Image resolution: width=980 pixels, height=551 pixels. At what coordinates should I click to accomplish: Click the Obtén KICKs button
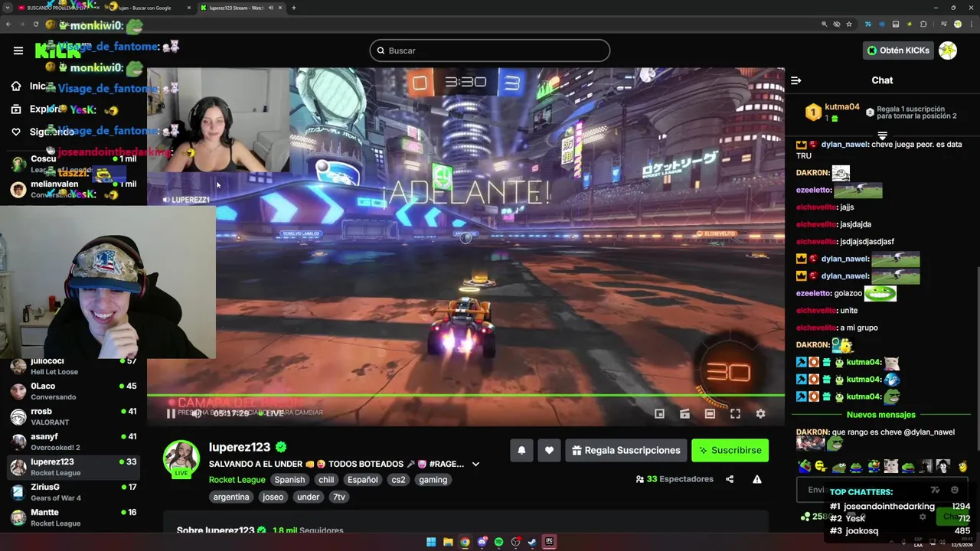[x=898, y=51]
